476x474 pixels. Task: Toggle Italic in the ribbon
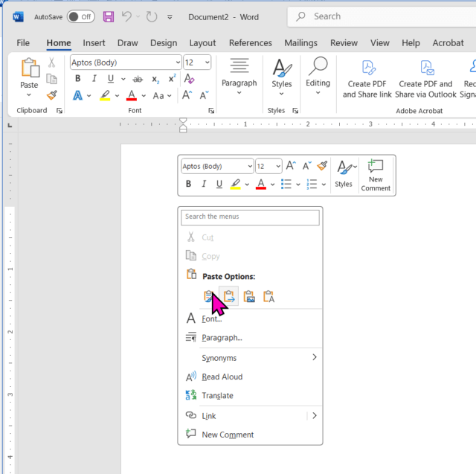pos(94,79)
